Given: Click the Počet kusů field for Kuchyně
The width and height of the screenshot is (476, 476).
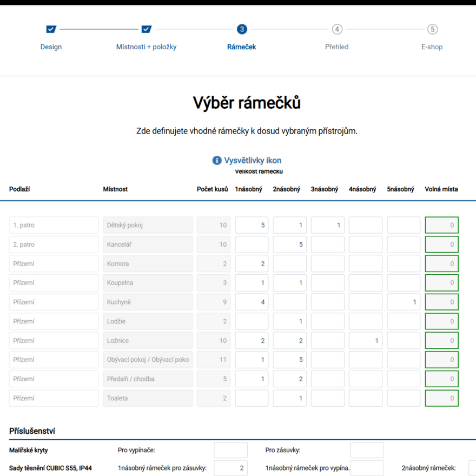Looking at the screenshot, I should [214, 302].
